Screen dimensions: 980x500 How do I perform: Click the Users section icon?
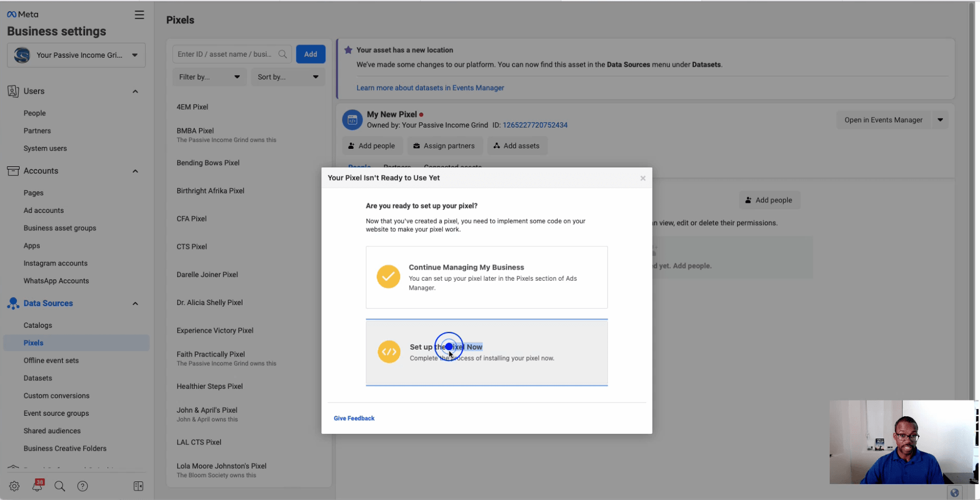pos(13,91)
